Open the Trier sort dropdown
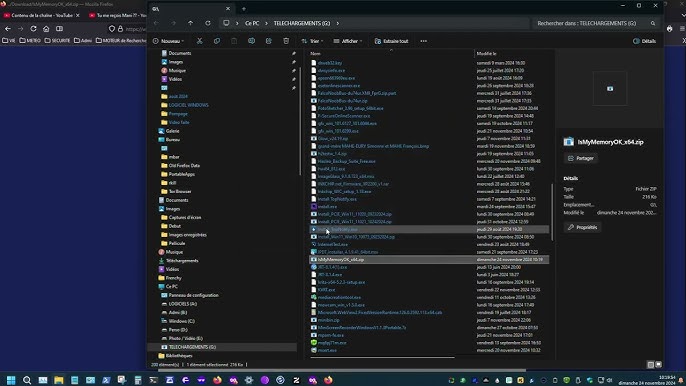 tap(312, 41)
